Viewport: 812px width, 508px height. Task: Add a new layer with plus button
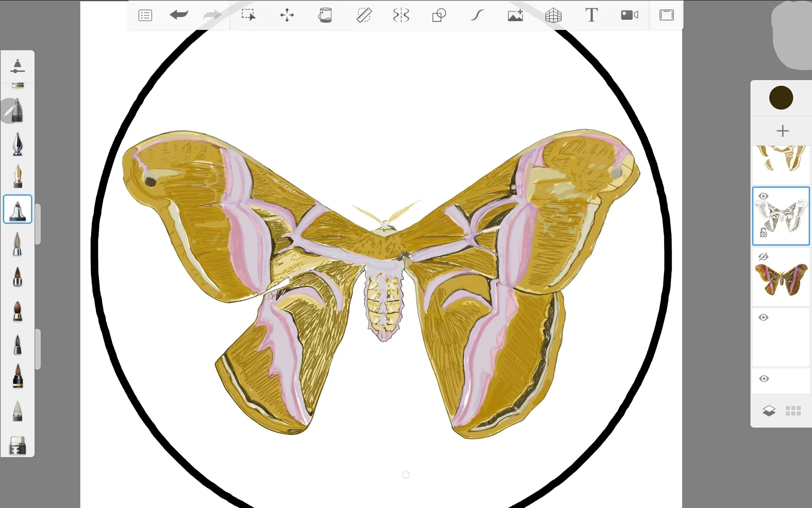(x=782, y=131)
